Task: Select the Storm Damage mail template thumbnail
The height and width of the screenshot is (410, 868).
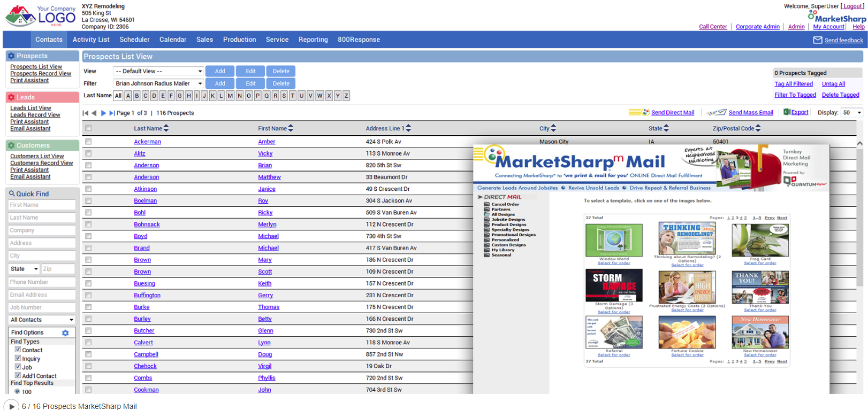Action: pos(614,285)
